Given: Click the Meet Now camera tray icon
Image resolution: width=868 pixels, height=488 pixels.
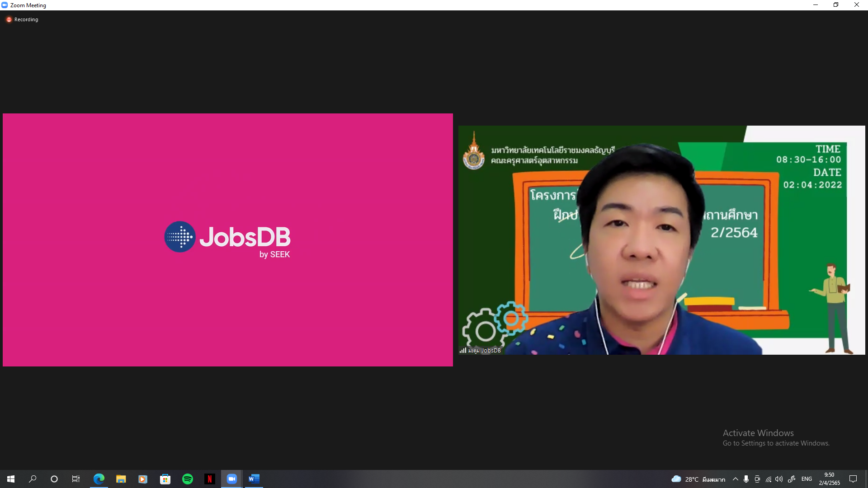Looking at the screenshot, I should 757,479.
